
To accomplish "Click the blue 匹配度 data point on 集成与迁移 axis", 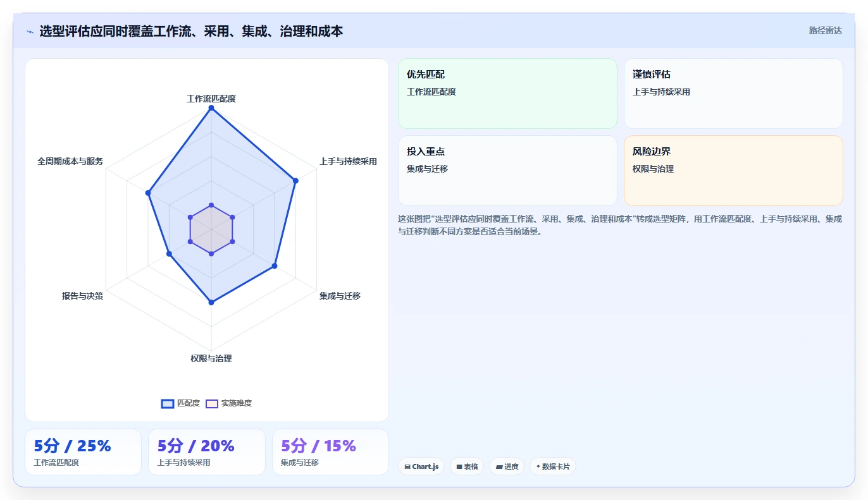I will click(x=275, y=266).
